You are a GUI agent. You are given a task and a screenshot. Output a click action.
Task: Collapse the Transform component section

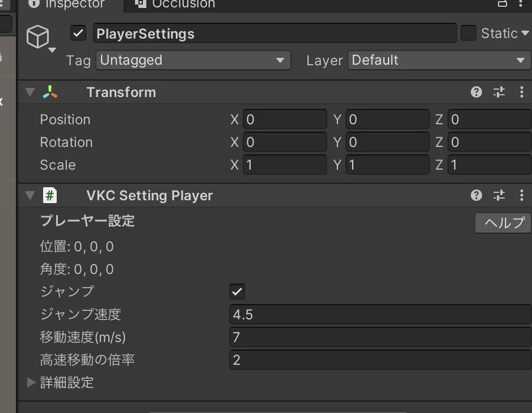point(31,92)
